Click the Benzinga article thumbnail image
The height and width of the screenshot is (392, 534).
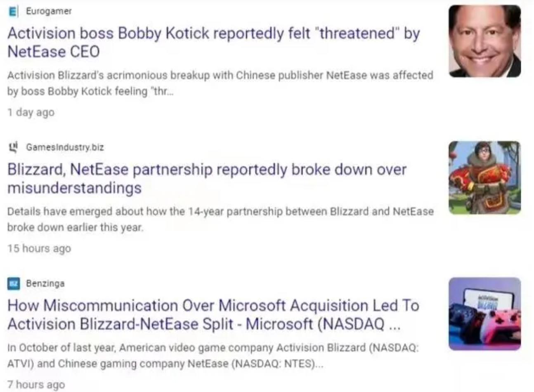point(484,314)
